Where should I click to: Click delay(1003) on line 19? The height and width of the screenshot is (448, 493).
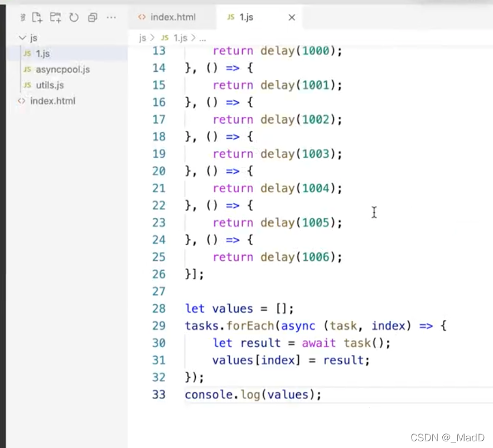point(298,154)
